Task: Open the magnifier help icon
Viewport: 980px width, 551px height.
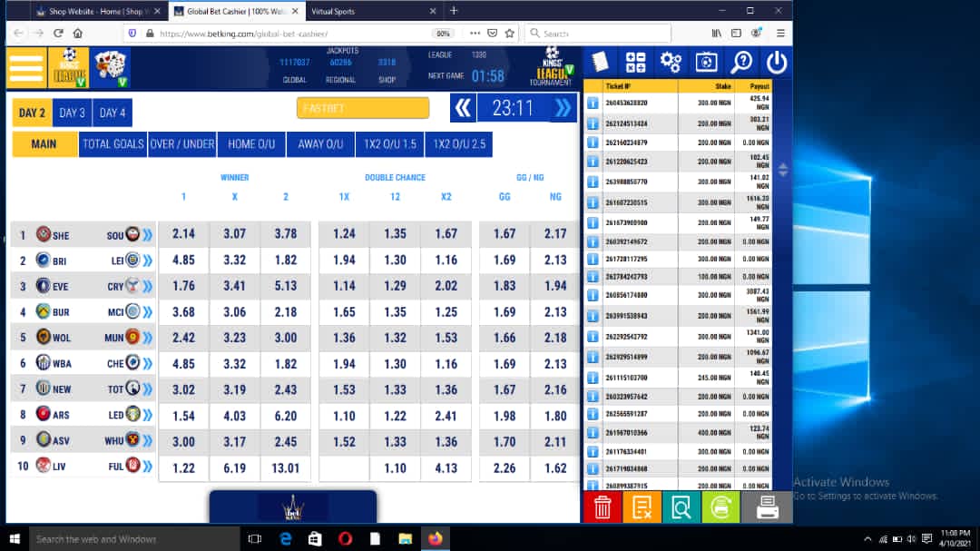Action: pyautogui.click(x=742, y=62)
